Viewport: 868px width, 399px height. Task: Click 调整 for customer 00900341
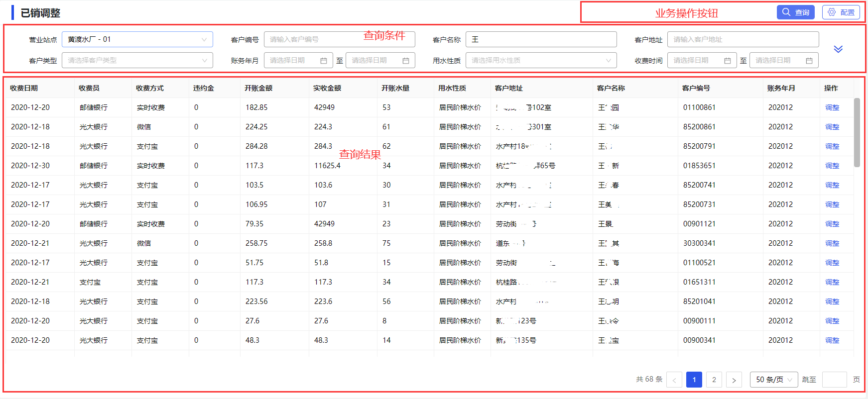point(832,340)
